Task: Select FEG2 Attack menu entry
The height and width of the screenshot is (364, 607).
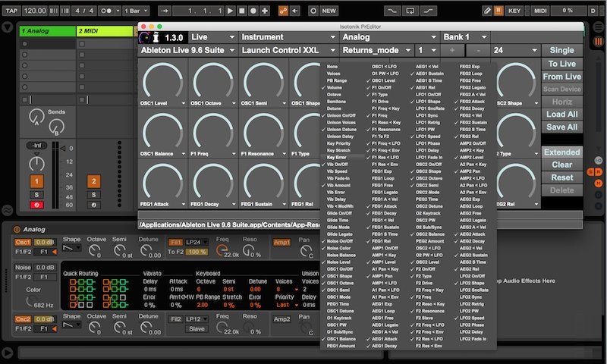Action: (472, 102)
